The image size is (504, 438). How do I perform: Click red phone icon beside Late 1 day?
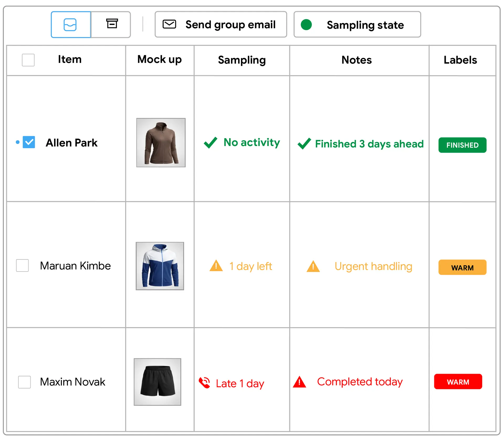coord(204,383)
